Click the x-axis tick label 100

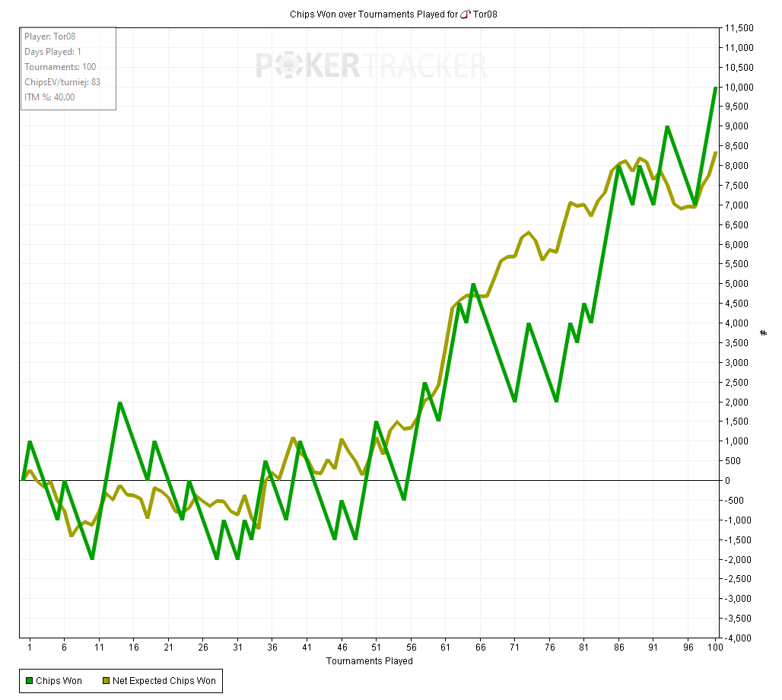pyautogui.click(x=714, y=647)
